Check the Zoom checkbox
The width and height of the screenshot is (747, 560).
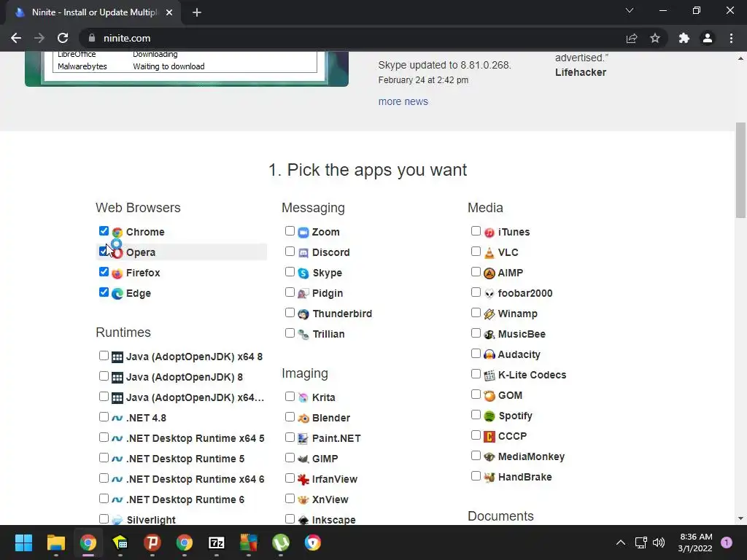click(x=290, y=231)
